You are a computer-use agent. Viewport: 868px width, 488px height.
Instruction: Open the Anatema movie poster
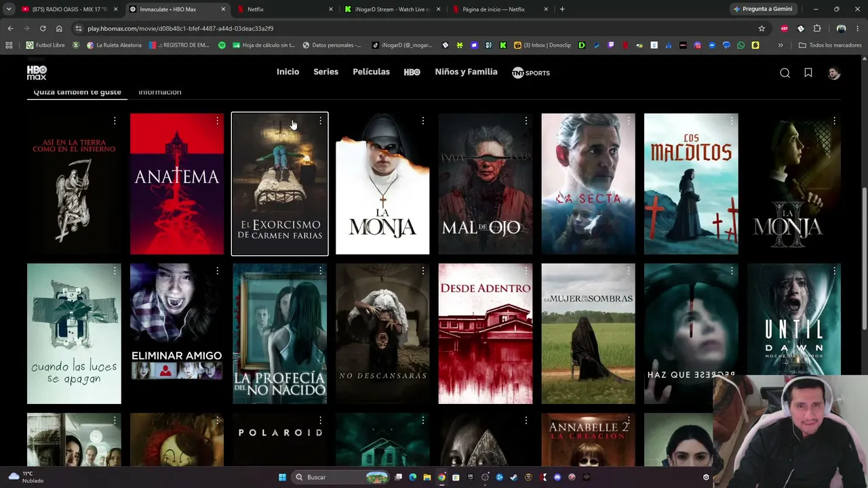point(177,184)
